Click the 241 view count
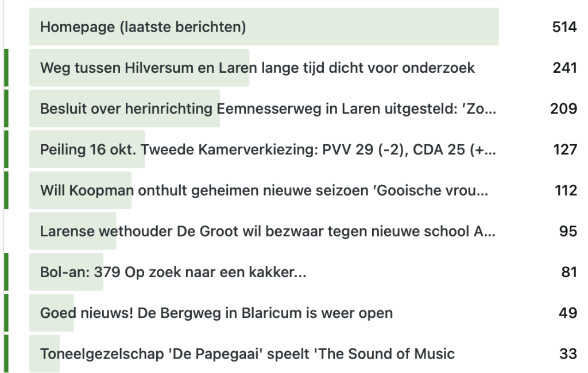Image resolution: width=588 pixels, height=373 pixels. click(564, 68)
